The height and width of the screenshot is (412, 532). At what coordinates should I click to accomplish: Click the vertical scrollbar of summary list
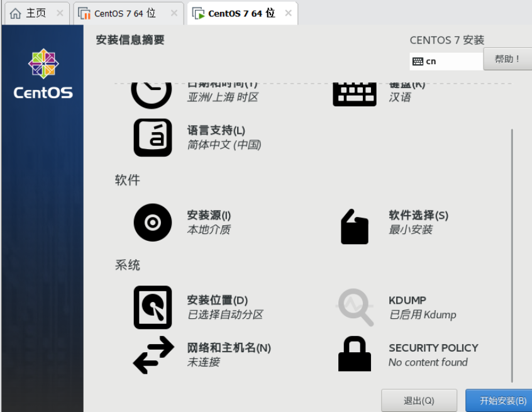pos(512,255)
